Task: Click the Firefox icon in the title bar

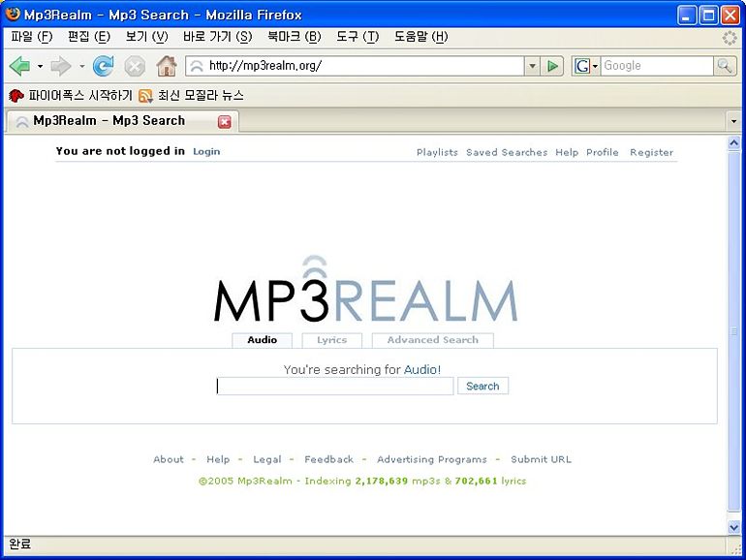Action: [13, 14]
